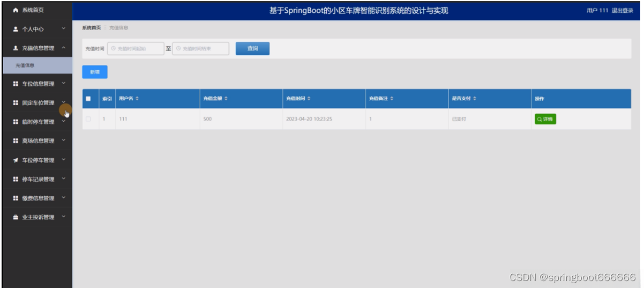Click the 新增 add button
The image size is (644, 288).
coord(95,72)
